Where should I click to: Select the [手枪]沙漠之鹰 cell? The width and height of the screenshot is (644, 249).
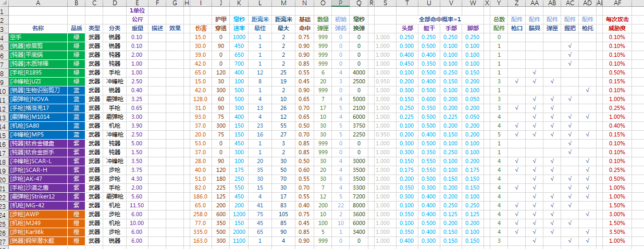point(38,188)
